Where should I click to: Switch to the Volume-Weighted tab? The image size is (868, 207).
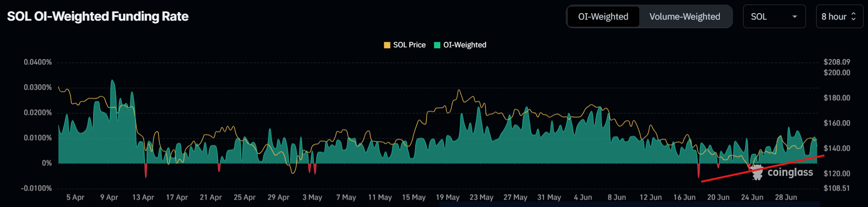pos(685,17)
